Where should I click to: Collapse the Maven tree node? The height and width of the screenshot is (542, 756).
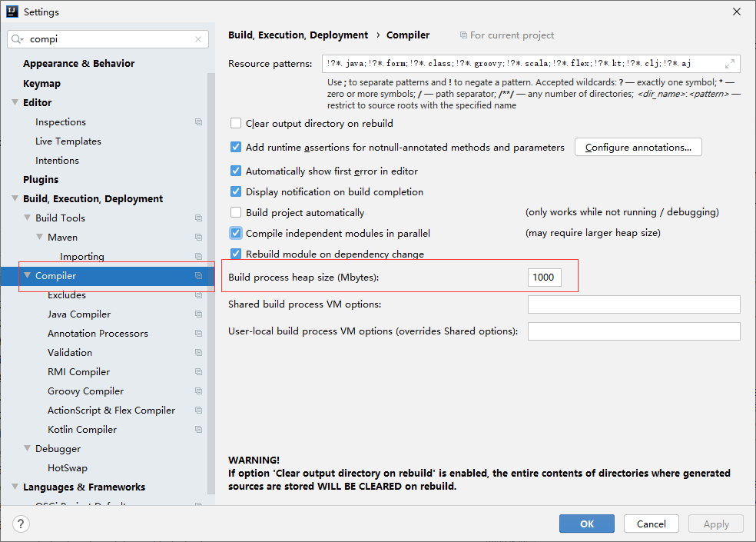[40, 238]
